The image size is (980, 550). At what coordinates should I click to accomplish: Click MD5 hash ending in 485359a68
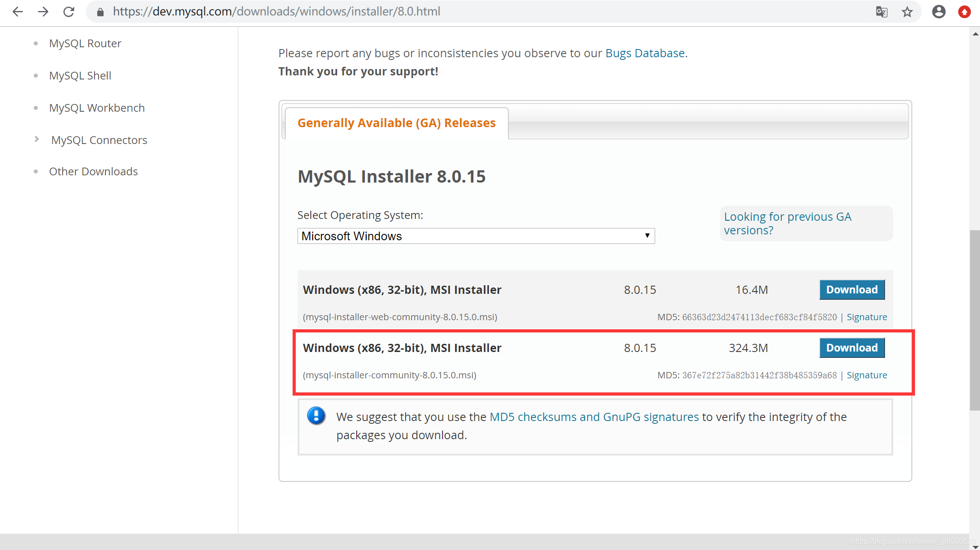click(759, 375)
